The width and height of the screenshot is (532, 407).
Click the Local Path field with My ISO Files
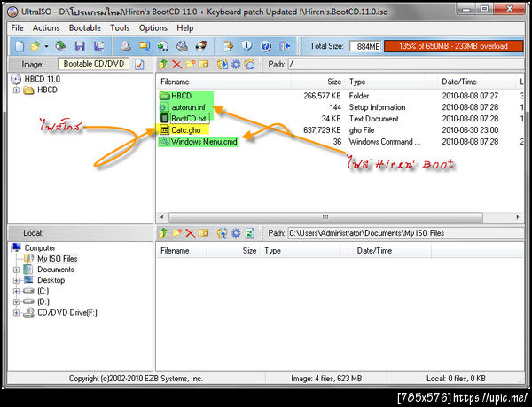pos(406,233)
